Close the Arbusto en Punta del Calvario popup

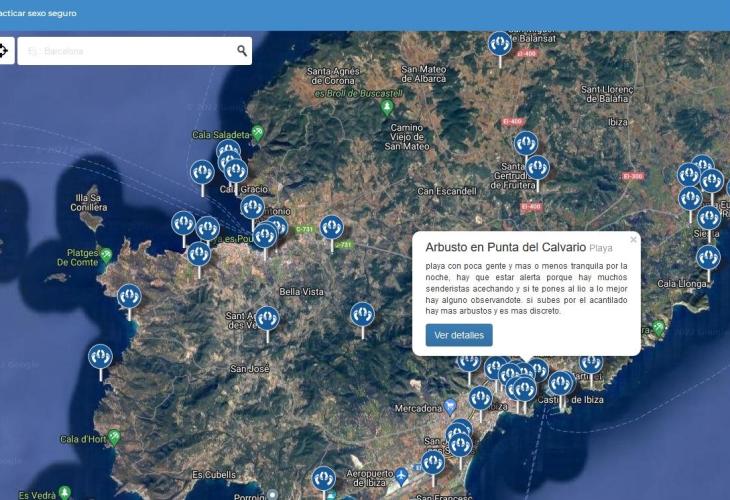[633, 240]
